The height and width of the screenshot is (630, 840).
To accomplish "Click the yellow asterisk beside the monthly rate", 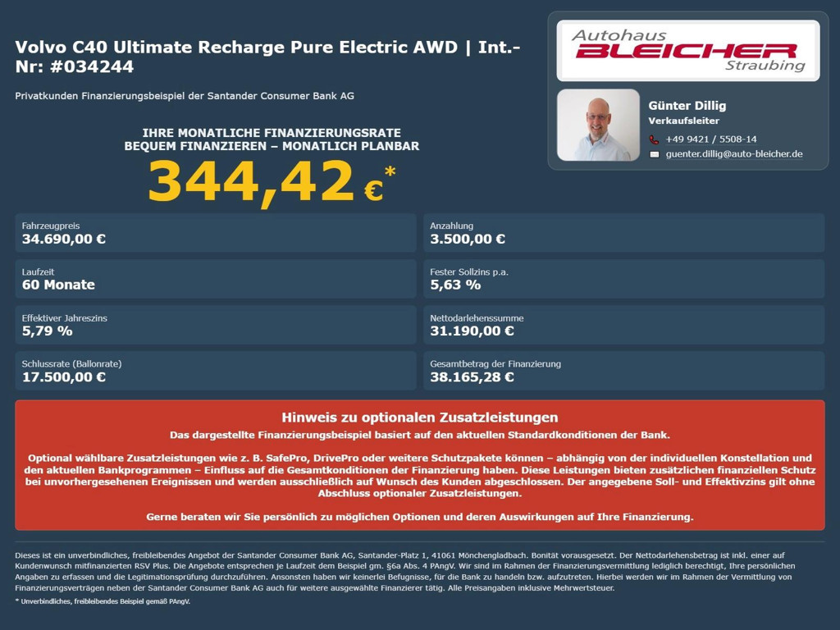I will tap(390, 172).
